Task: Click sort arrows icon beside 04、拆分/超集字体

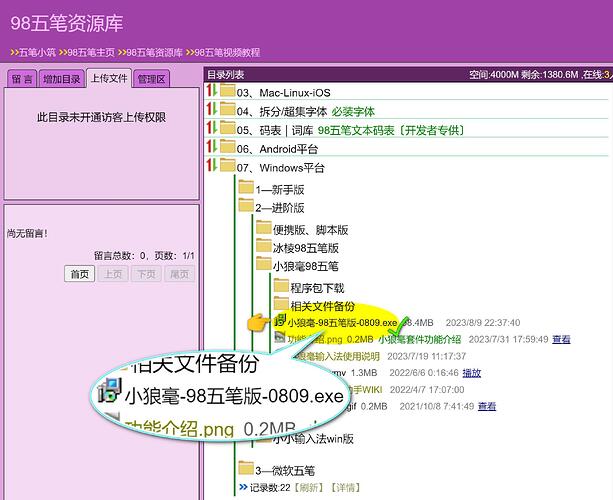Action: pyautogui.click(x=211, y=111)
